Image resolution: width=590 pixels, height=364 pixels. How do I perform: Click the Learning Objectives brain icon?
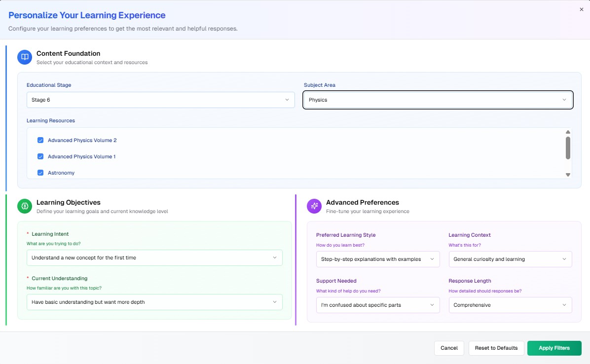coord(25,206)
